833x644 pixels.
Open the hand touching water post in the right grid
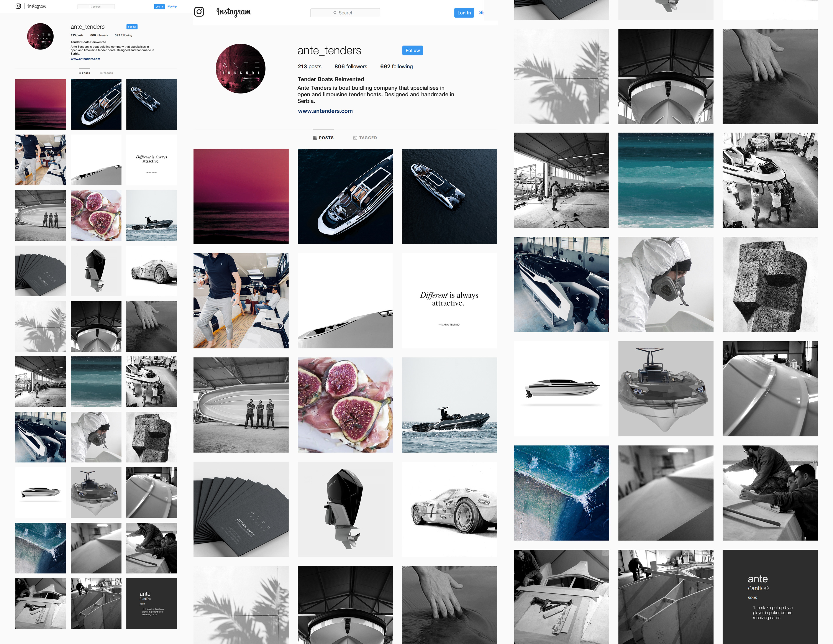click(770, 76)
